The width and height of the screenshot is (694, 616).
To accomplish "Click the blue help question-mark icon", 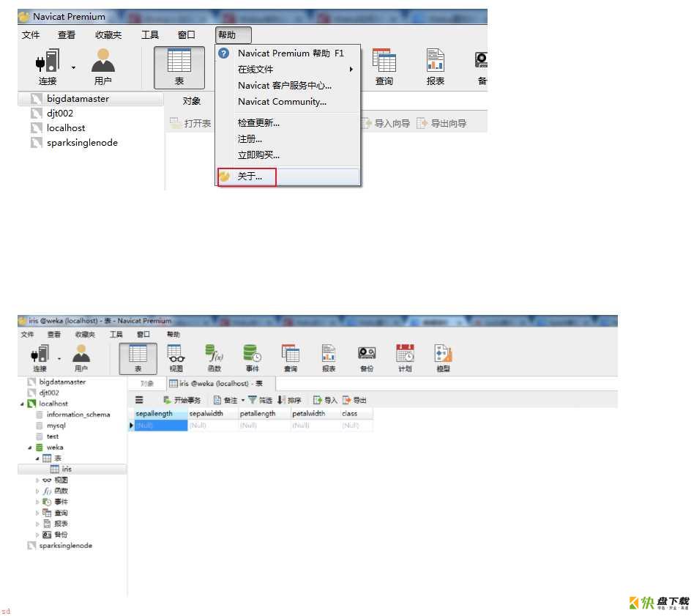I will (224, 53).
